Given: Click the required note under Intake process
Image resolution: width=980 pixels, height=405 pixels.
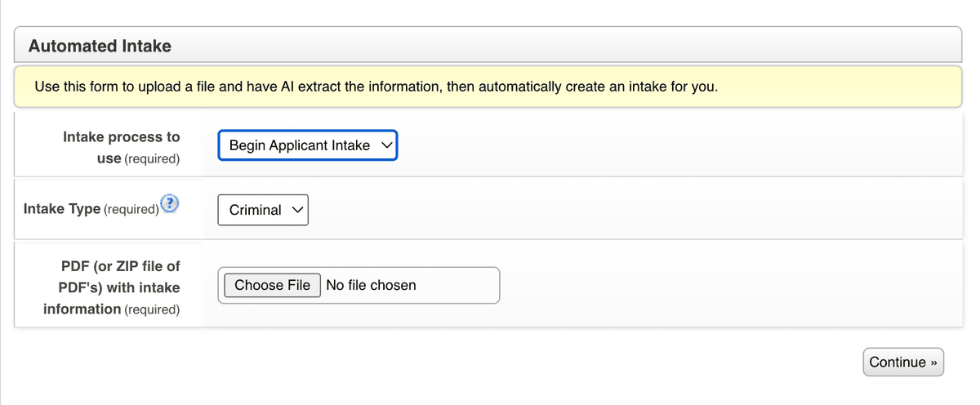Looking at the screenshot, I should pos(151,158).
